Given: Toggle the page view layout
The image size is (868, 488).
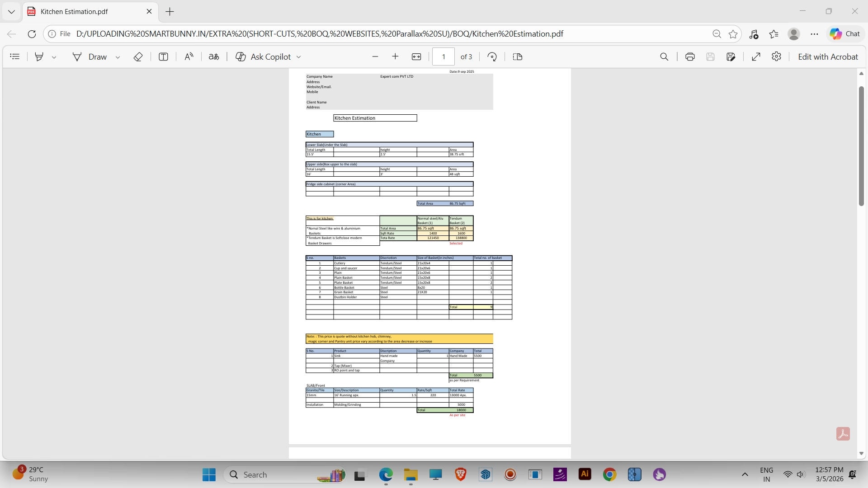Looking at the screenshot, I should point(518,56).
